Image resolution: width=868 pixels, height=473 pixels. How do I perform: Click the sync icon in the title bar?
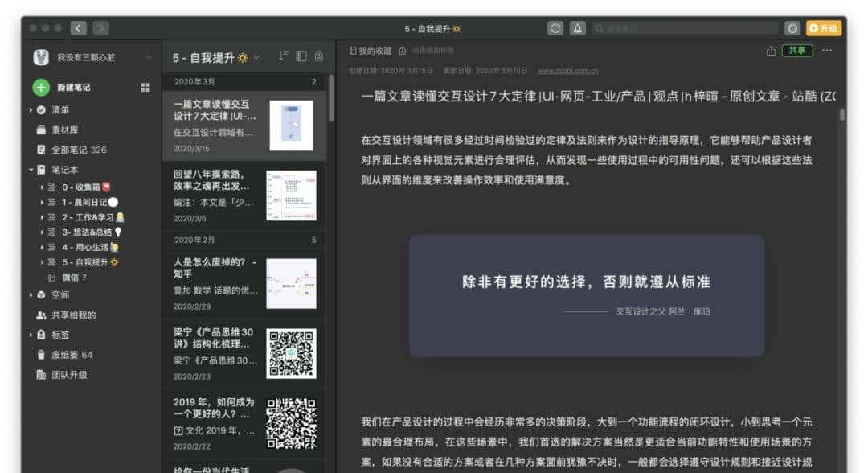[x=555, y=27]
